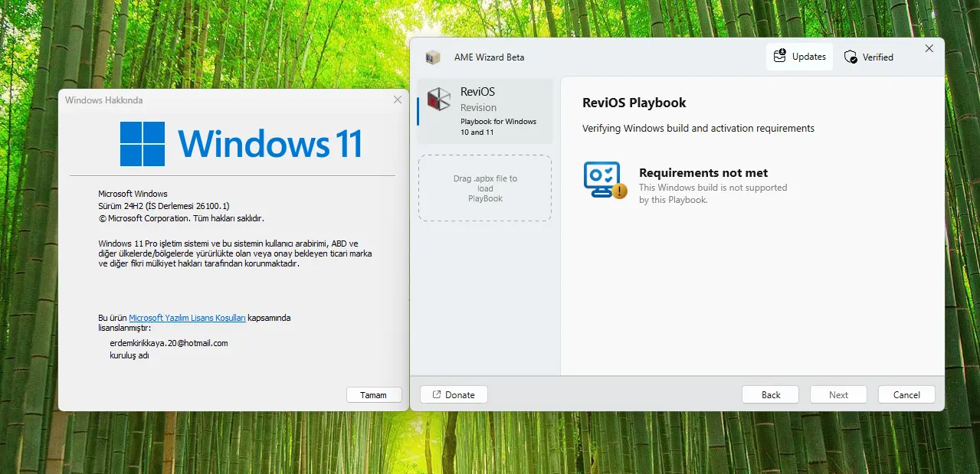This screenshot has height=474, width=980.
Task: Click "Verifying Windows build and activation requirements" text
Action: click(698, 128)
